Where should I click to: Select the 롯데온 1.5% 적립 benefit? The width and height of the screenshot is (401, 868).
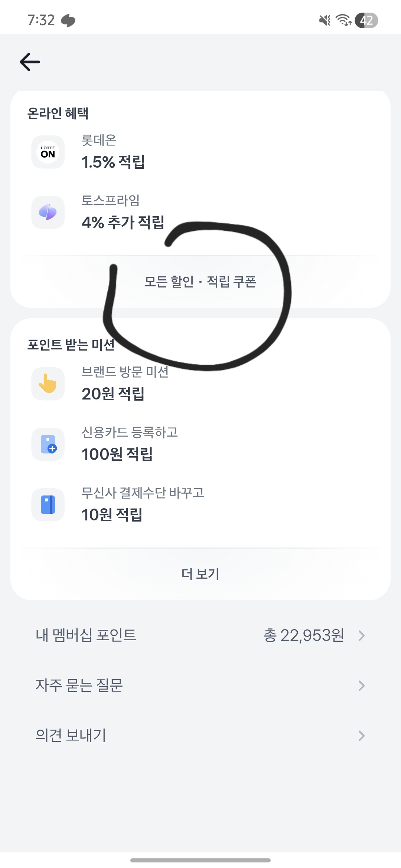click(x=113, y=152)
